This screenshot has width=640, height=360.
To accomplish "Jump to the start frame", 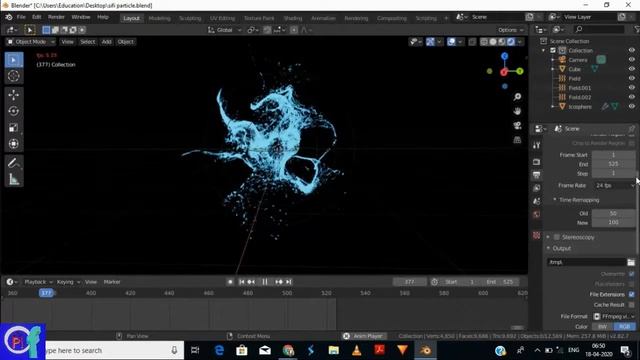I will pos(242,282).
